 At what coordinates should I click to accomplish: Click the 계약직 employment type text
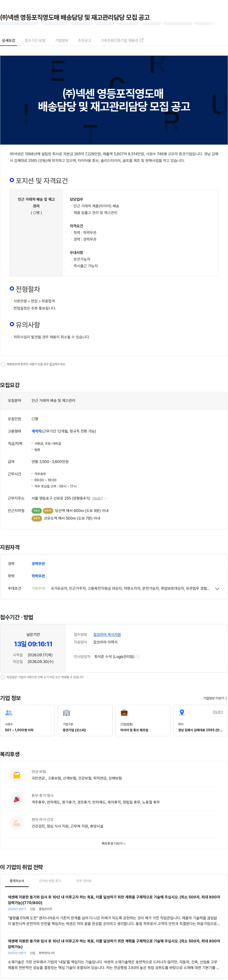click(x=37, y=431)
